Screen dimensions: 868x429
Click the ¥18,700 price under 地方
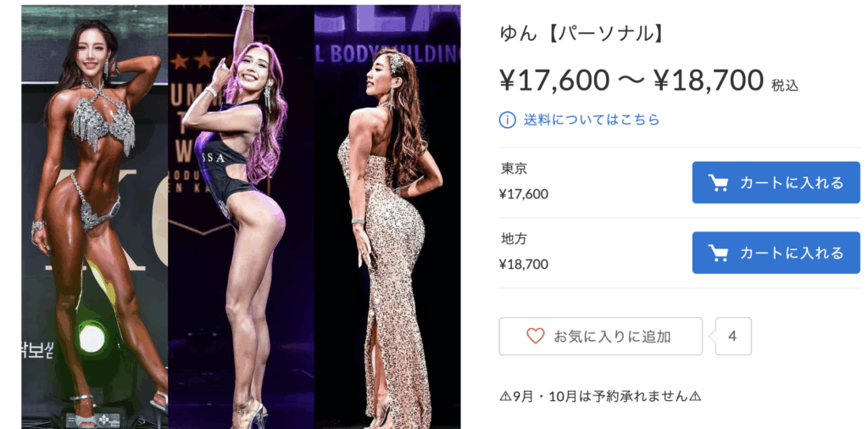pyautogui.click(x=524, y=264)
